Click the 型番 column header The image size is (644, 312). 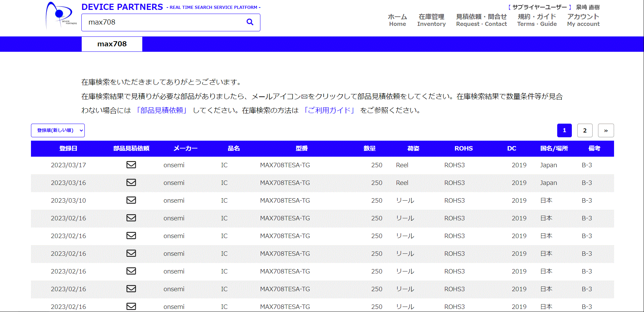pyautogui.click(x=302, y=149)
